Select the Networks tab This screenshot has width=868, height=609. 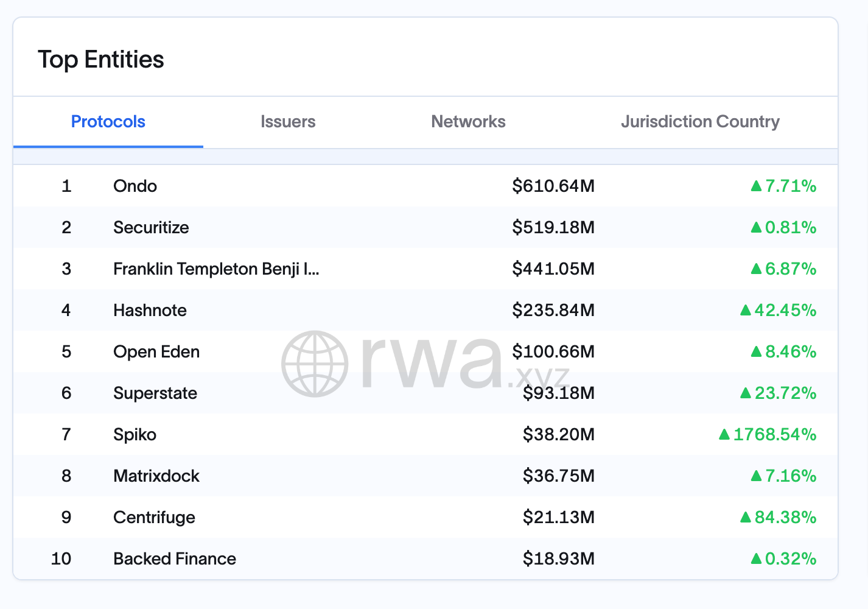click(468, 122)
